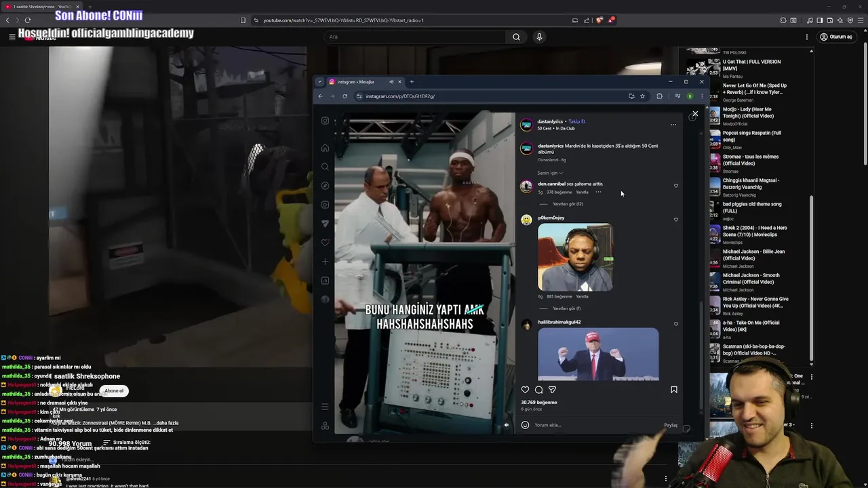Save the post with the bookmark icon
The height and width of the screenshot is (488, 868).
[x=674, y=390]
